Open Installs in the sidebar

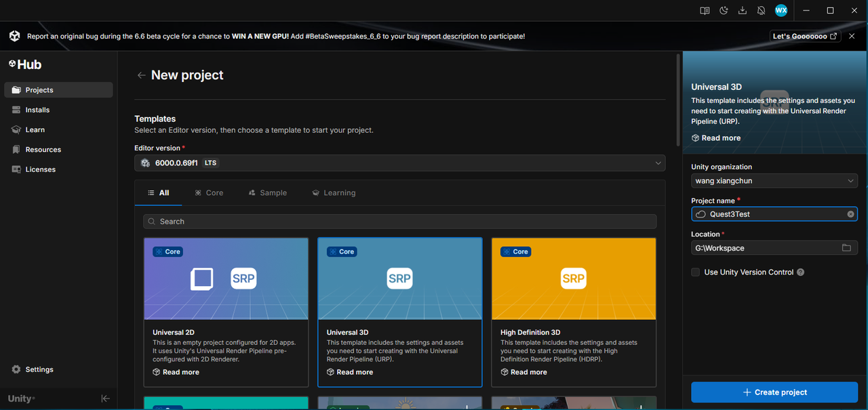58,110
